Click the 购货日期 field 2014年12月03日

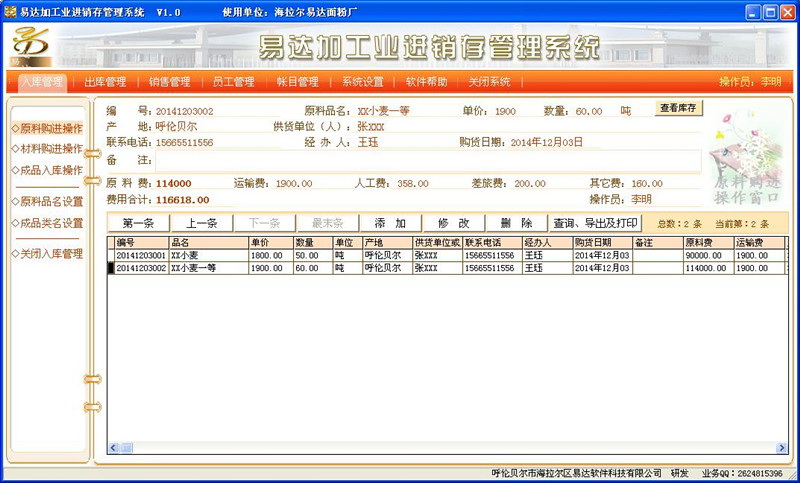pos(546,143)
